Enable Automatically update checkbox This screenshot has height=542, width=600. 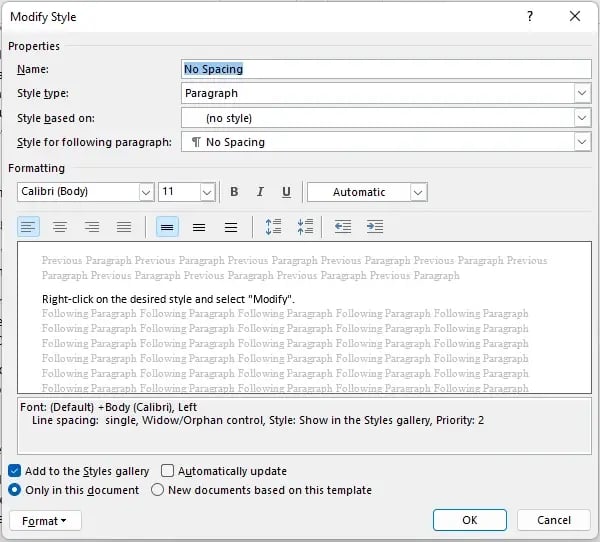pos(168,471)
